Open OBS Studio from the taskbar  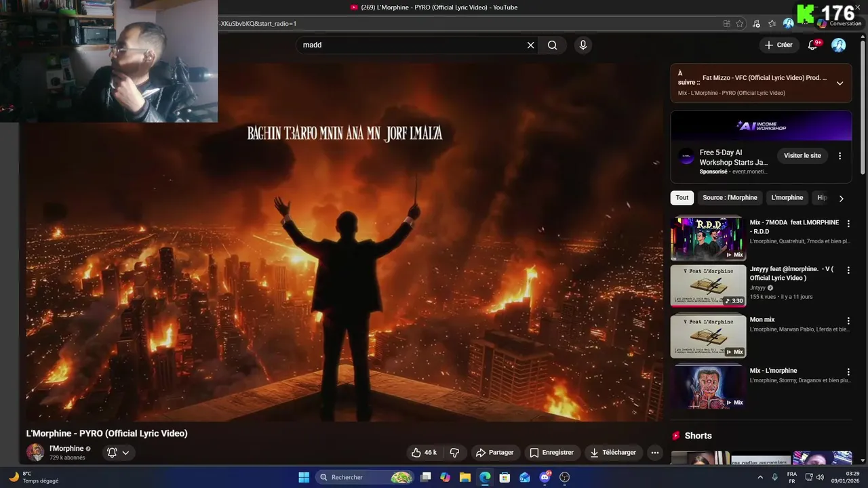click(x=565, y=477)
